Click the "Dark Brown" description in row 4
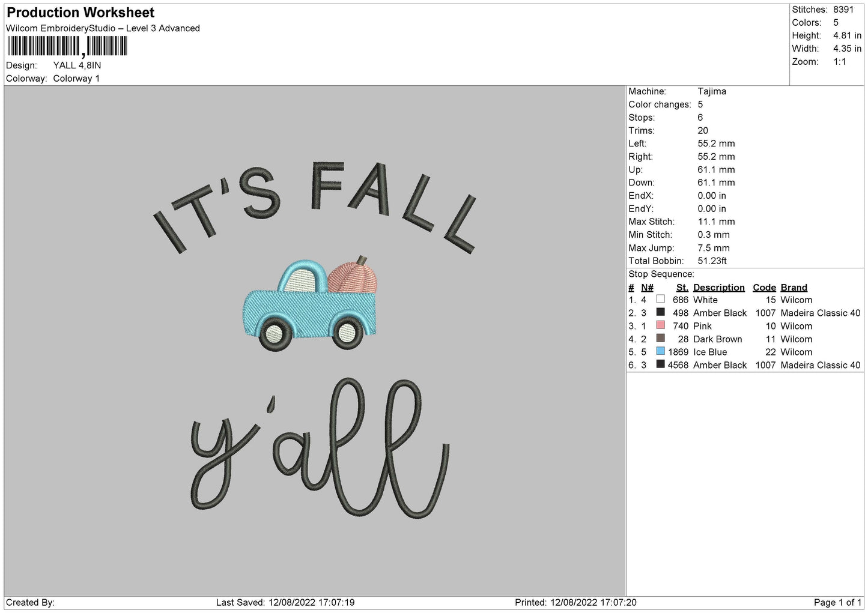868x613 pixels. pos(718,339)
